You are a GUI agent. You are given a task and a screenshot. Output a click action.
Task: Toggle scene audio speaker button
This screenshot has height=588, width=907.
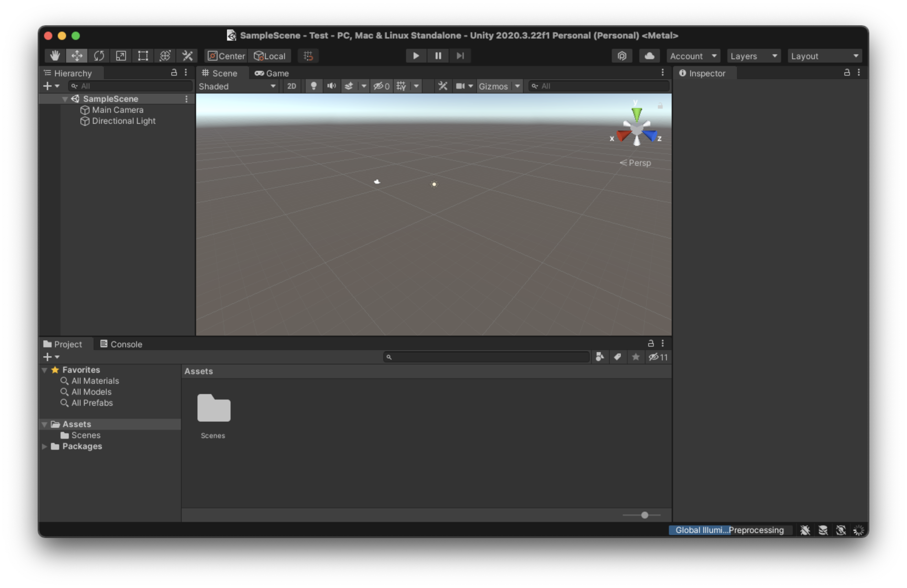(332, 86)
